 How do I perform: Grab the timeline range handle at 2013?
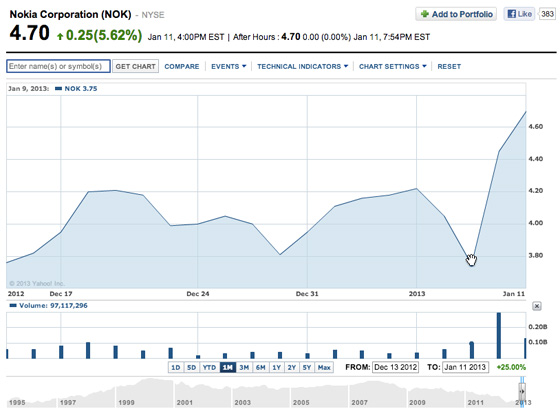pos(522,391)
